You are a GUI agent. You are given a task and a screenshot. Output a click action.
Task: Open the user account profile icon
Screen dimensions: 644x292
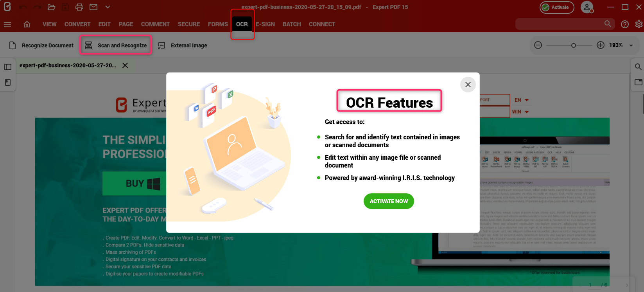[587, 7]
